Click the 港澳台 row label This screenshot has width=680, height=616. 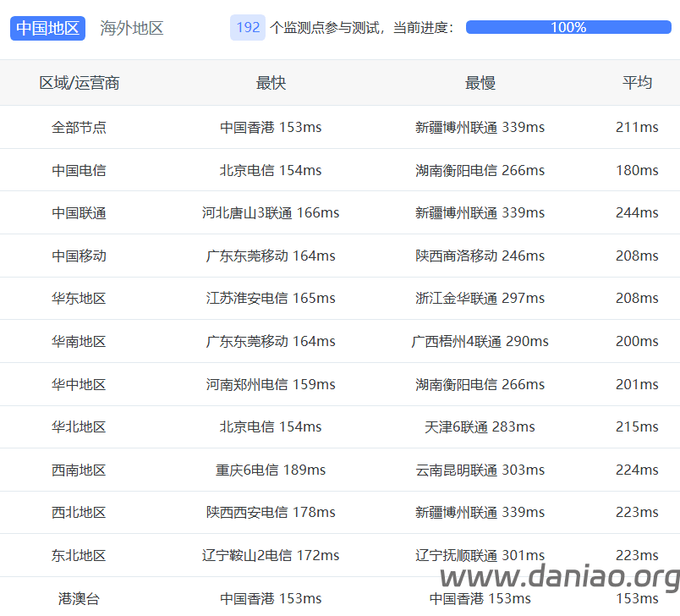coord(79,598)
